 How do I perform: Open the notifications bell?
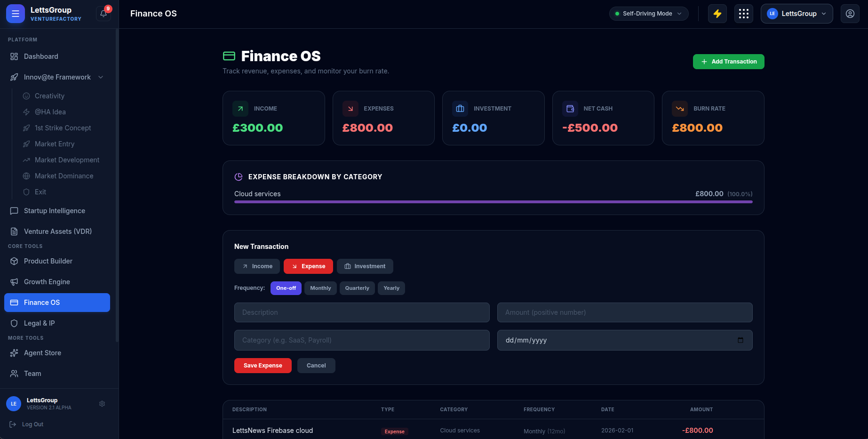tap(104, 14)
